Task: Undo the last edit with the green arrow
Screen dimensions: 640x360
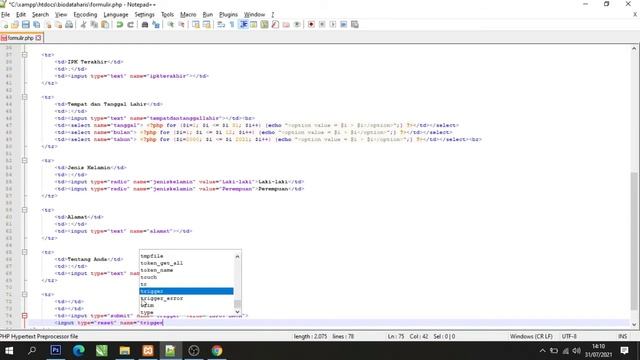Action: click(120, 25)
